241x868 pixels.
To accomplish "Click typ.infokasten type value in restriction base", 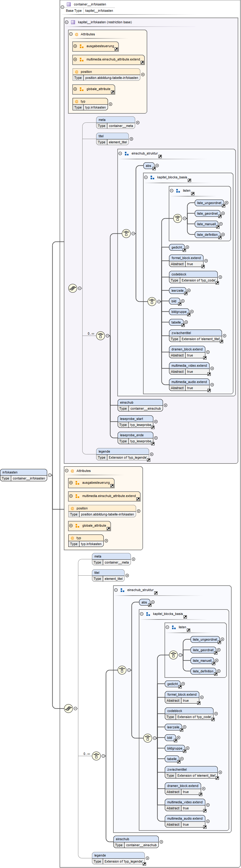I will click(95, 108).
